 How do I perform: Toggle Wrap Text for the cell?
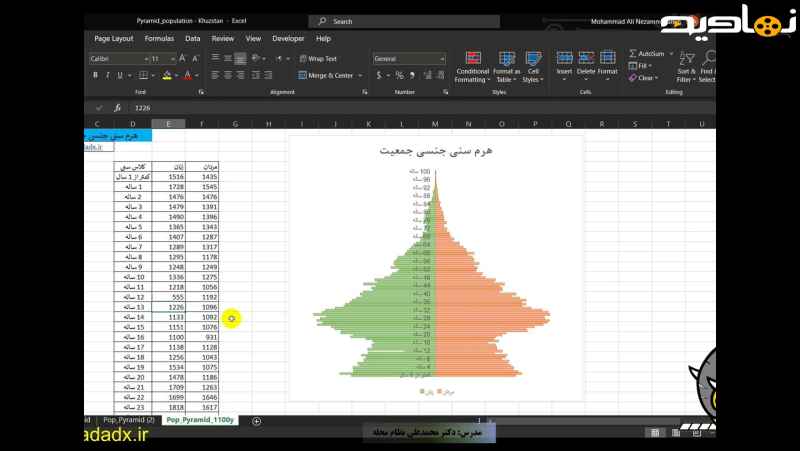318,59
